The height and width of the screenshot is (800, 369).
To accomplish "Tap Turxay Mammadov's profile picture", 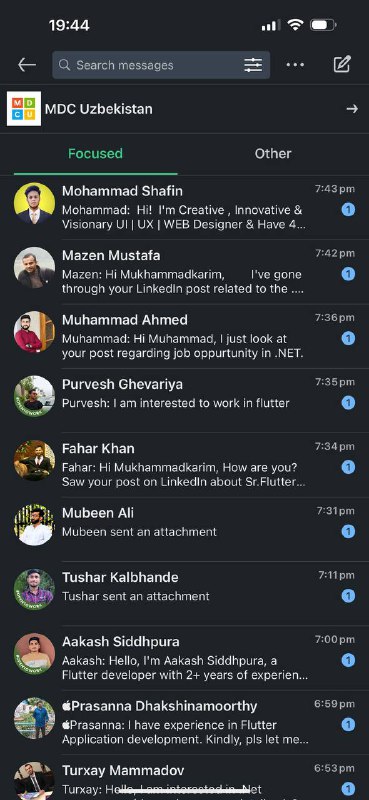I will pyautogui.click(x=34, y=781).
